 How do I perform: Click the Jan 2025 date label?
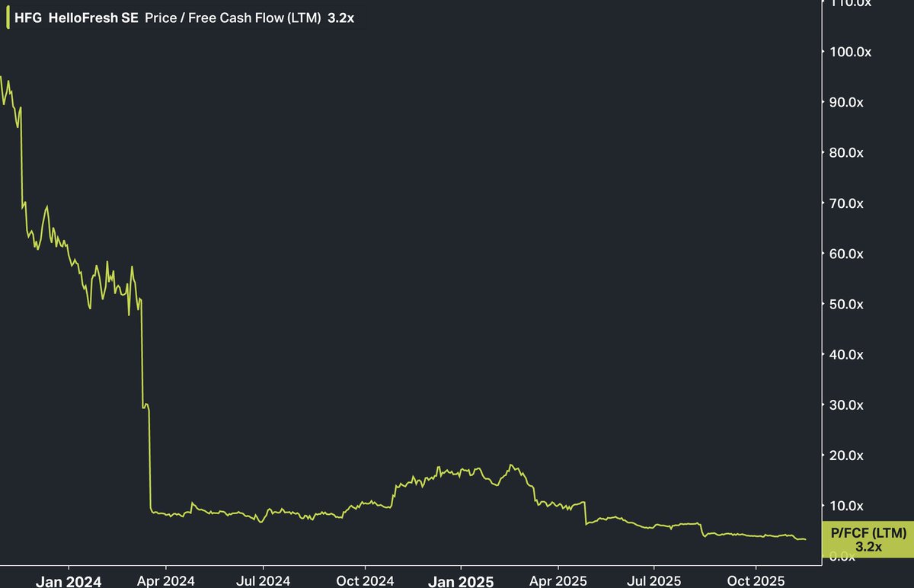click(461, 581)
